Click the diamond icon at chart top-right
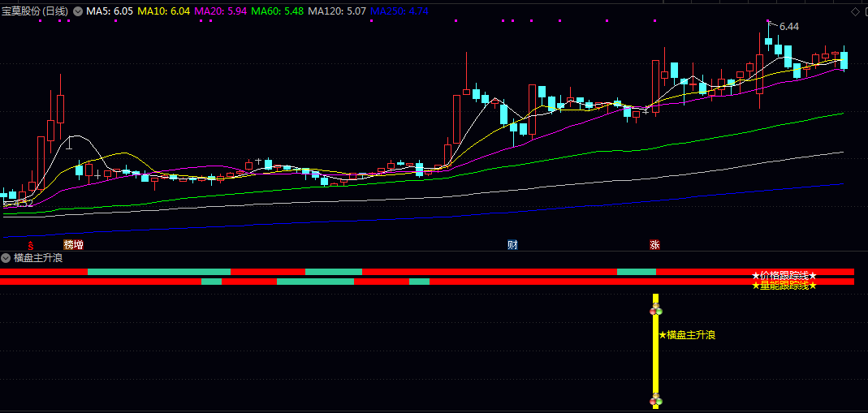Screen dimensions: 868x413 (855, 12)
